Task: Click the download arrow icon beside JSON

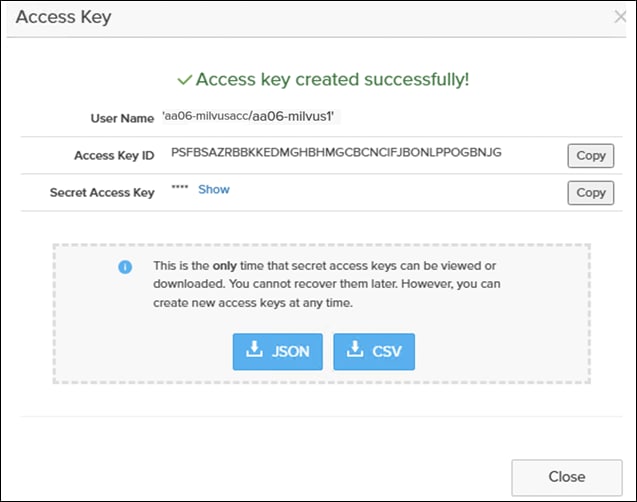Action: point(254,349)
